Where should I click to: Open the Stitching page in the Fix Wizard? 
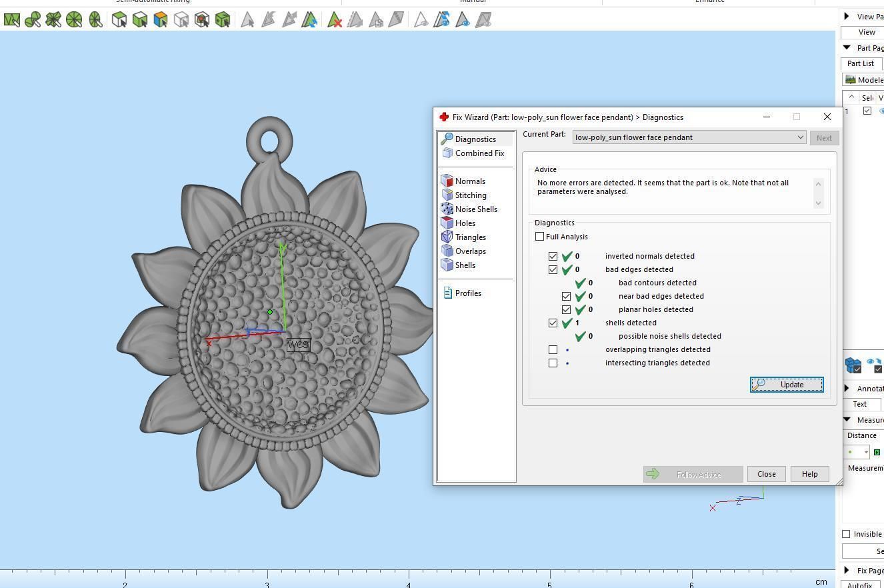click(x=464, y=195)
